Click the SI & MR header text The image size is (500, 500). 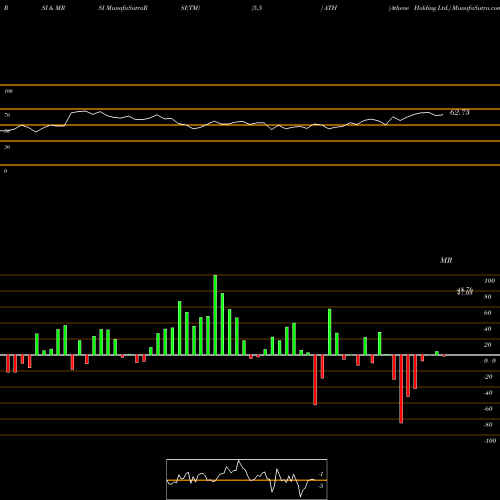pos(53,8)
